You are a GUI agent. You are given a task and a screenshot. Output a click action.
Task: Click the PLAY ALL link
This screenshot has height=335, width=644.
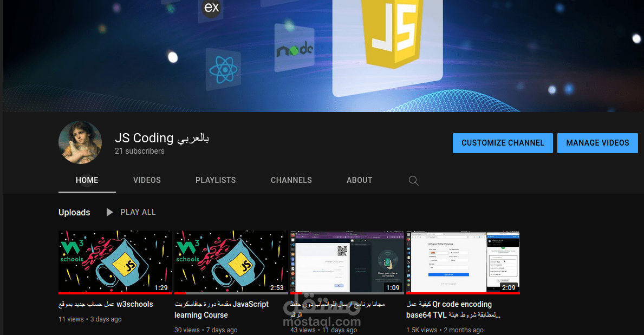pyautogui.click(x=138, y=212)
